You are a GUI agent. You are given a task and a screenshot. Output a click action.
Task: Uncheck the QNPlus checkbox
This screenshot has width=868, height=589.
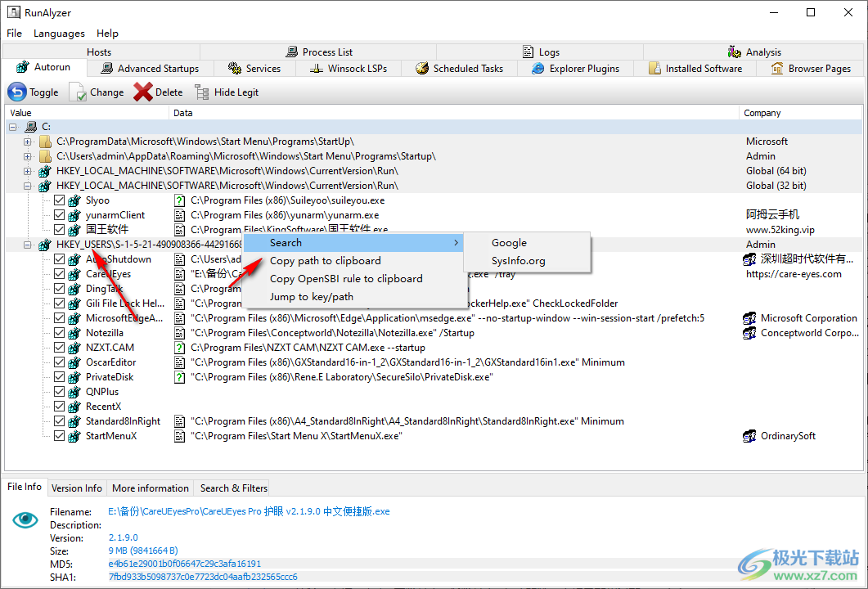[x=59, y=391]
